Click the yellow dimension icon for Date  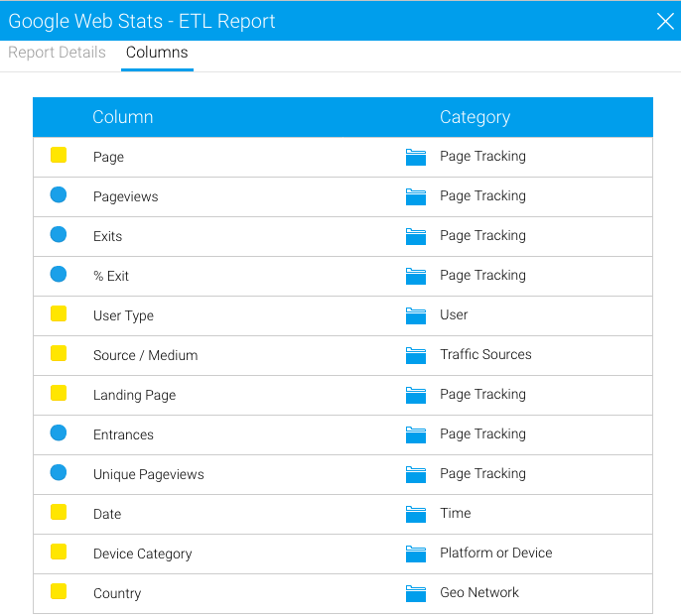tap(59, 512)
